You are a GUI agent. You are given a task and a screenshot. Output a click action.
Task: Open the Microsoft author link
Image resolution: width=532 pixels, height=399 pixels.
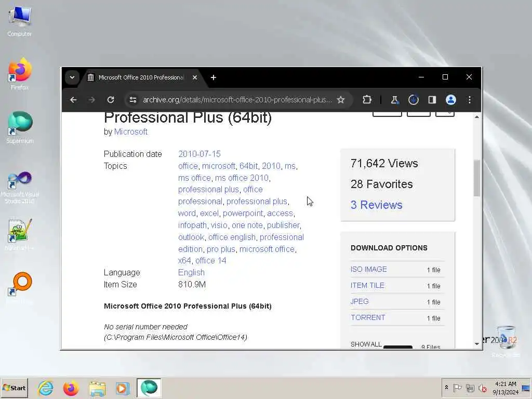pyautogui.click(x=130, y=131)
